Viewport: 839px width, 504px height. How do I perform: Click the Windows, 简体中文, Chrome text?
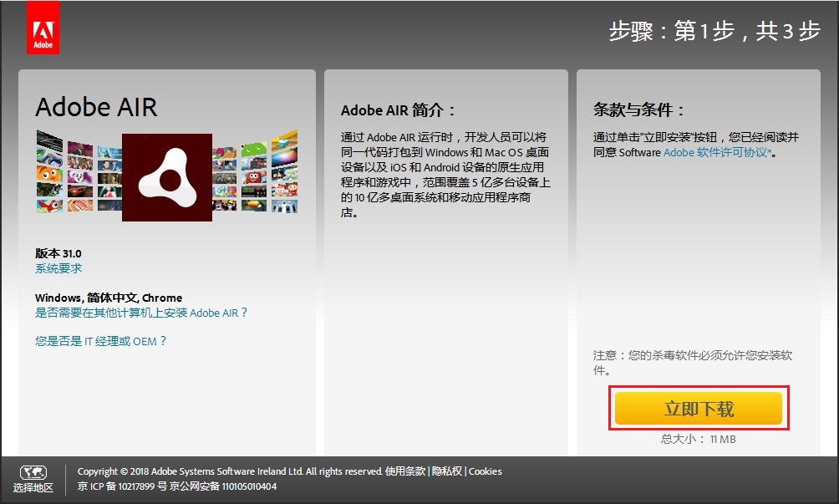coord(109,298)
